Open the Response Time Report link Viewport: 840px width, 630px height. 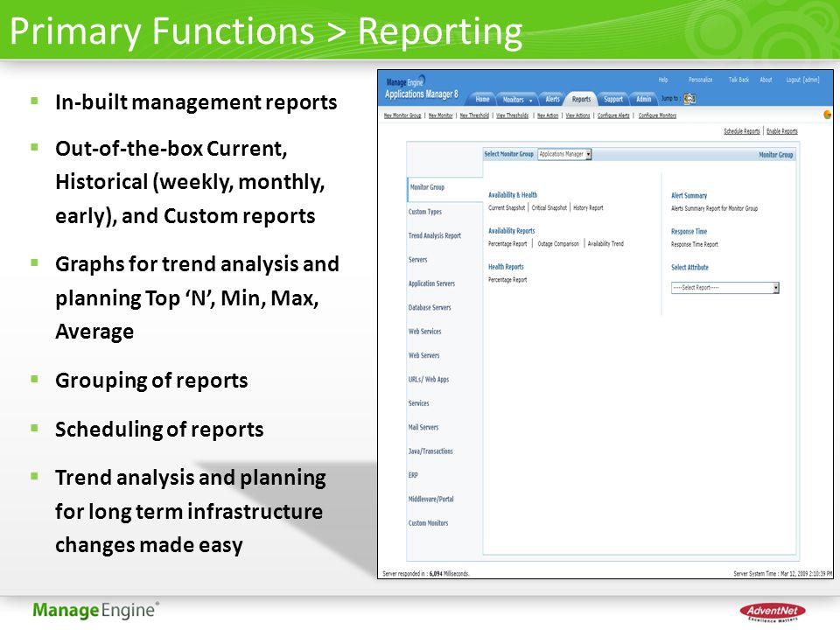tap(694, 244)
